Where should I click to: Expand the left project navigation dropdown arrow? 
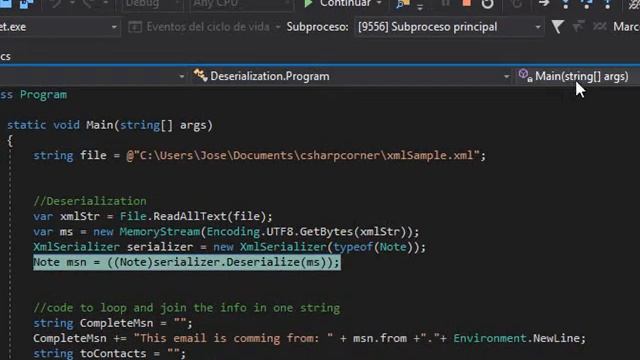(x=182, y=76)
